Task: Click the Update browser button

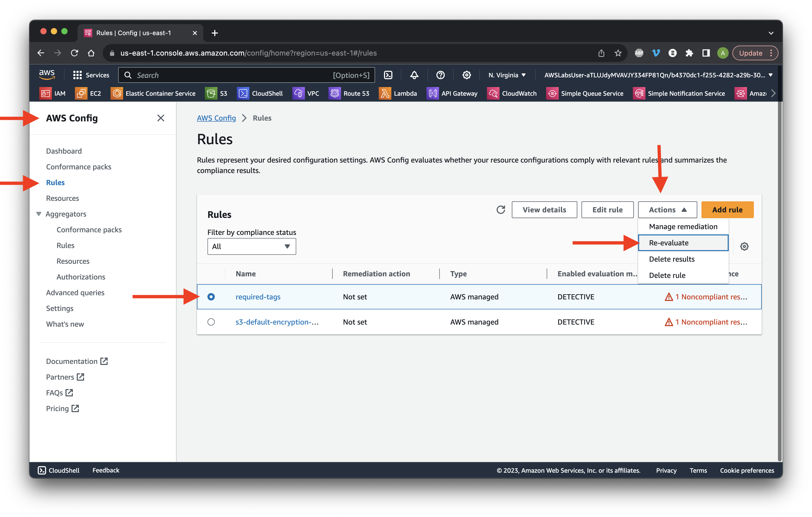Action: click(755, 53)
